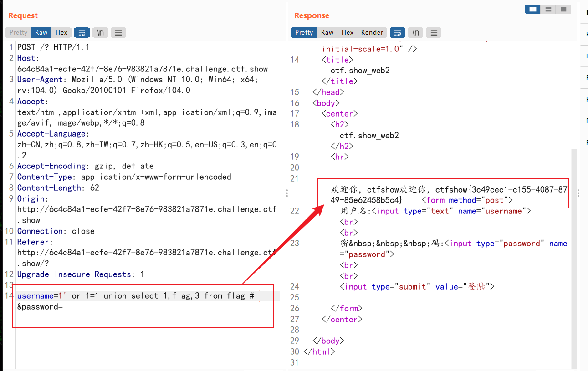Open Render tab in Response panel

click(372, 32)
